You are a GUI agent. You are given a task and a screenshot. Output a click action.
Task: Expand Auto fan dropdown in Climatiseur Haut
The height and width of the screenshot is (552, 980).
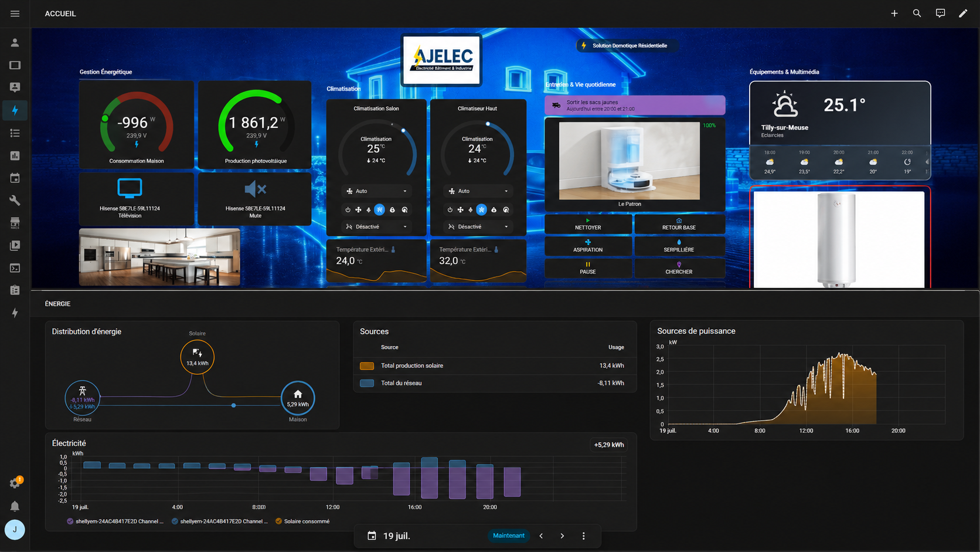tap(478, 191)
